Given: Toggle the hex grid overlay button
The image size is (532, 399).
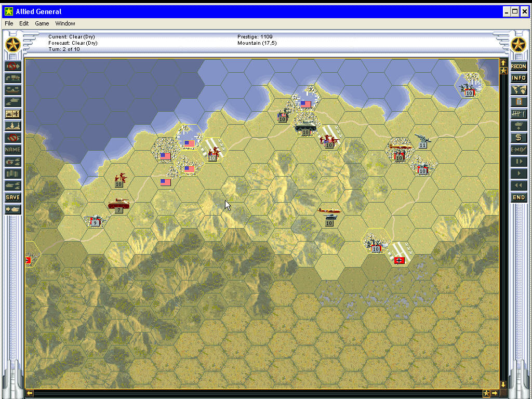Looking at the screenshot, I should (13, 114).
